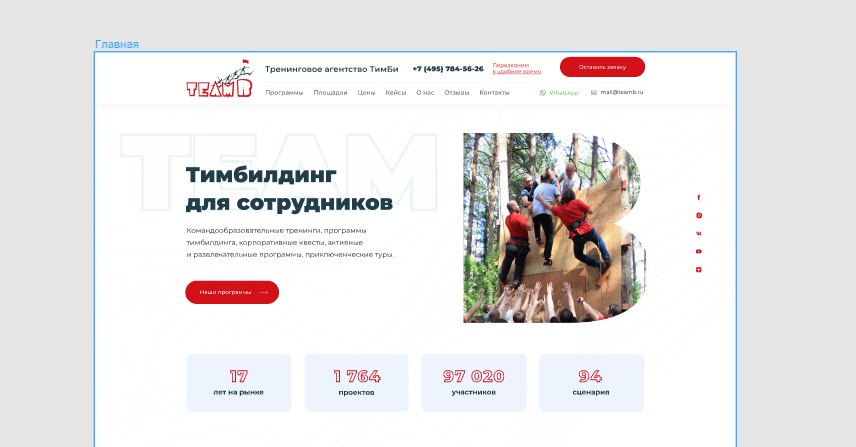The height and width of the screenshot is (447, 856).
Task: Click the Перезвоним в удобное время link
Action: [516, 68]
